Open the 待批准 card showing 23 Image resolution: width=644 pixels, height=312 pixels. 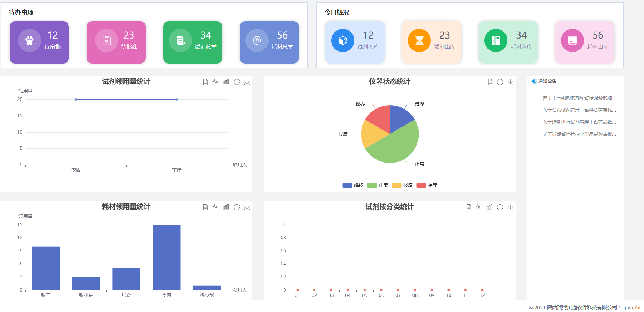[116, 42]
